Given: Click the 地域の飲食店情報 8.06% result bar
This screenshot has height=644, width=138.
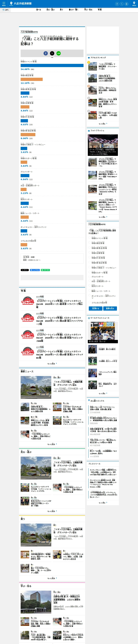Looking at the screenshot, I should [x=28, y=134].
